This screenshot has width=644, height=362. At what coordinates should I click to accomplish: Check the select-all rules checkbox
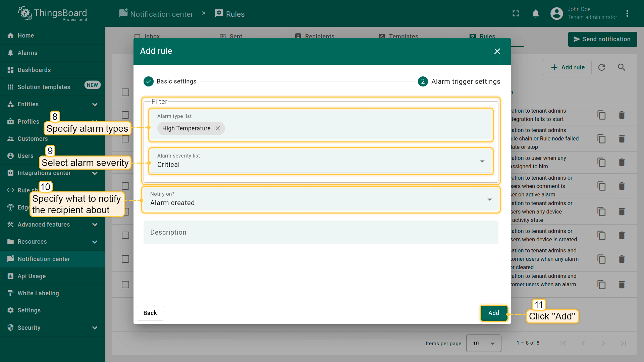click(x=125, y=92)
